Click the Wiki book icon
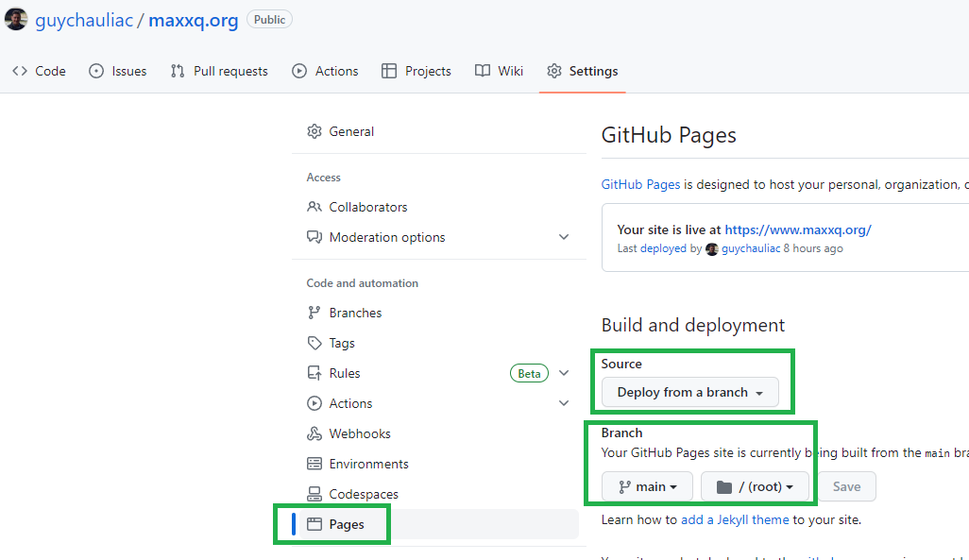Viewport: 969px width, 560px height. tap(483, 71)
